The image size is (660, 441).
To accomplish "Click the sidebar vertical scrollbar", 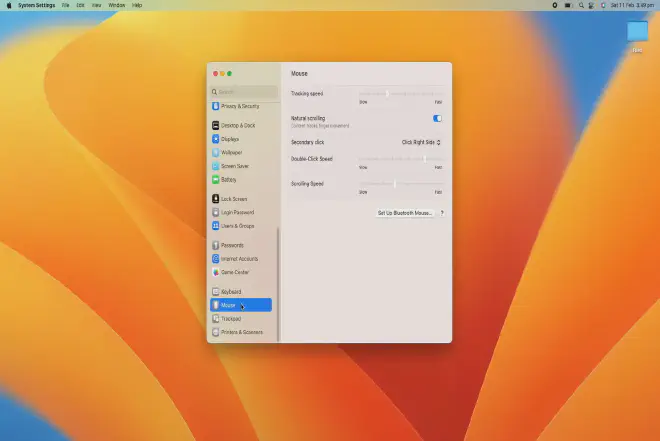I will 278,284.
